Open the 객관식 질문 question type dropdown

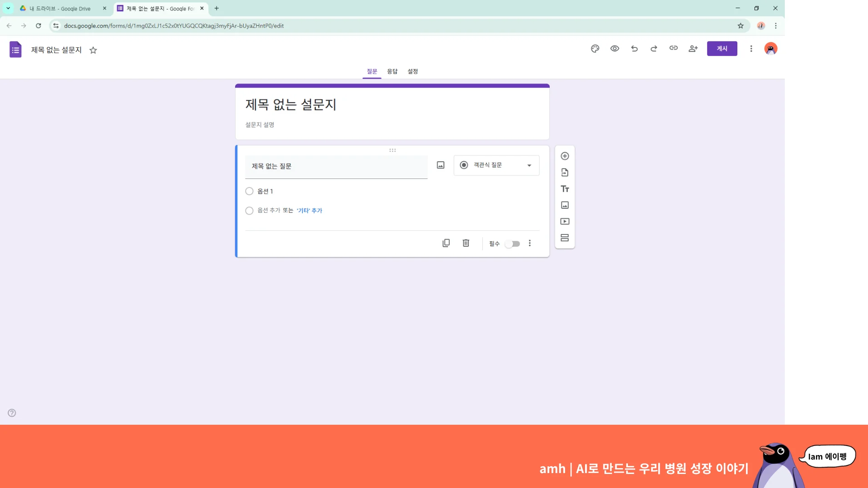[496, 165]
